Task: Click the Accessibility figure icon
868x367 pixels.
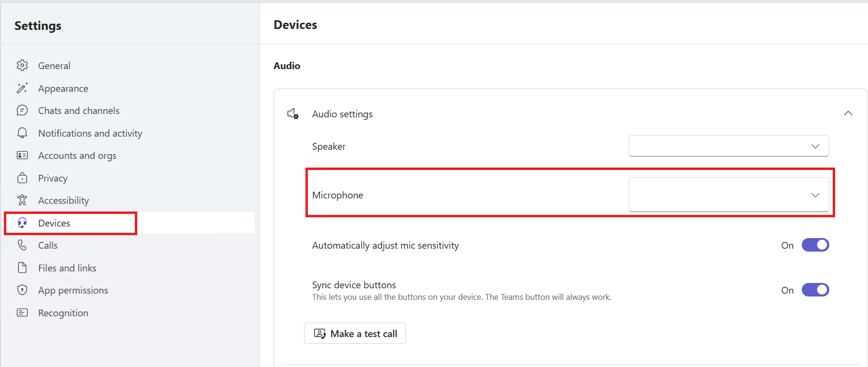Action: 22,200
